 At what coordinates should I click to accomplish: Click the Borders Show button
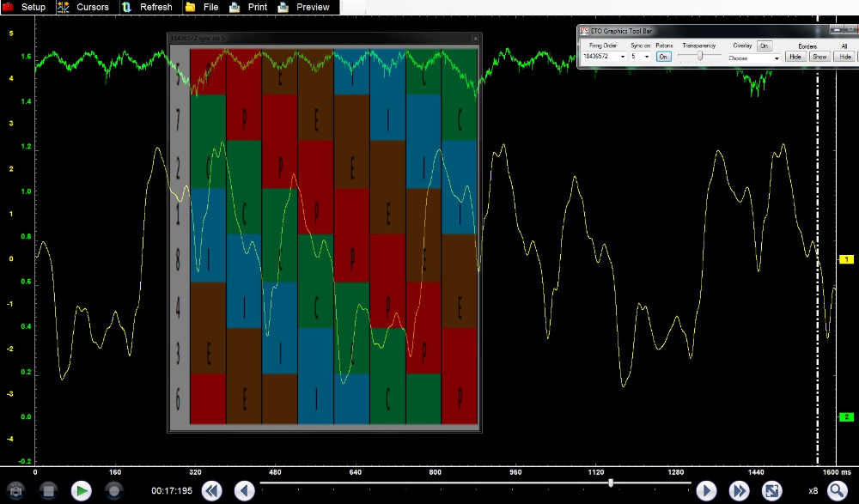click(x=819, y=57)
